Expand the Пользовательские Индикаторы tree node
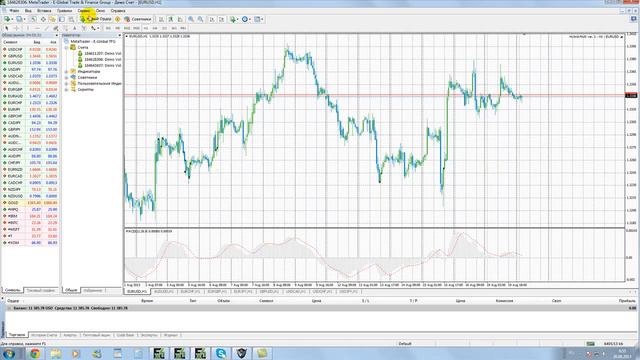This screenshot has height=360, width=640. pyautogui.click(x=67, y=83)
